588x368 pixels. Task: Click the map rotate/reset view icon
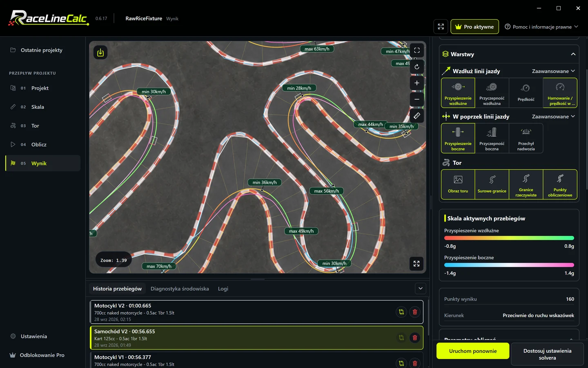pyautogui.click(x=416, y=67)
